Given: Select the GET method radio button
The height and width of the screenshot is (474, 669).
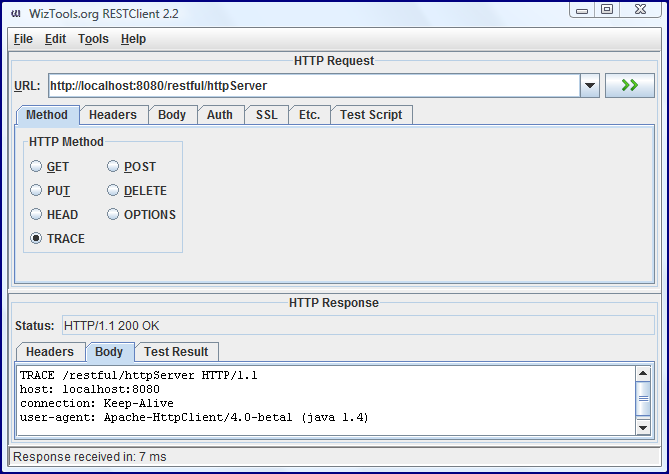Looking at the screenshot, I should click(36, 166).
